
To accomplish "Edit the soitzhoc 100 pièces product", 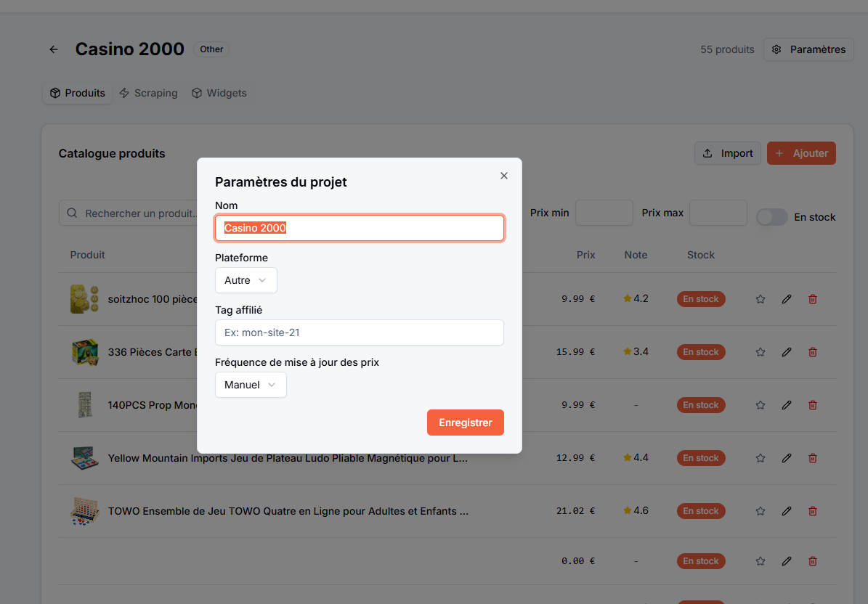I will 787,299.
